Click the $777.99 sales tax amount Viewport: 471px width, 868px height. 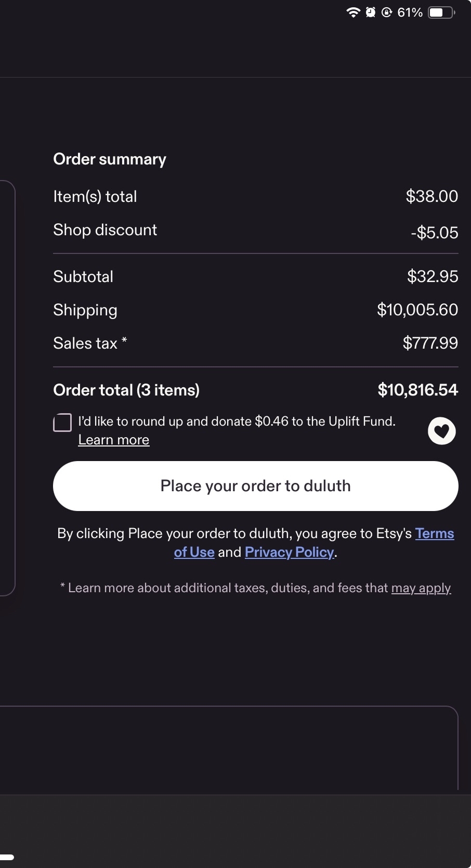430,343
